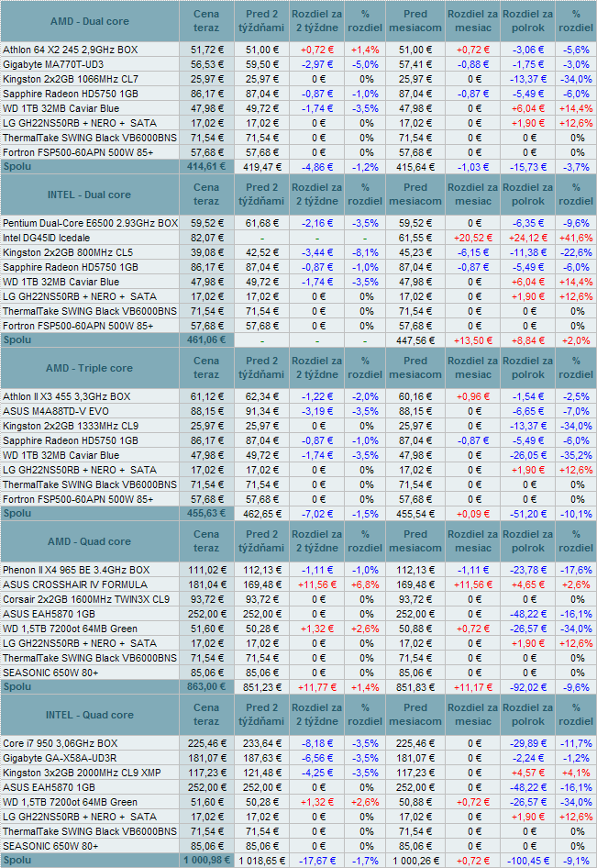Click product 'Kingston 2x2GB 1066MHz CL7'
Viewport: 597px width, 868px height.
tap(71, 79)
